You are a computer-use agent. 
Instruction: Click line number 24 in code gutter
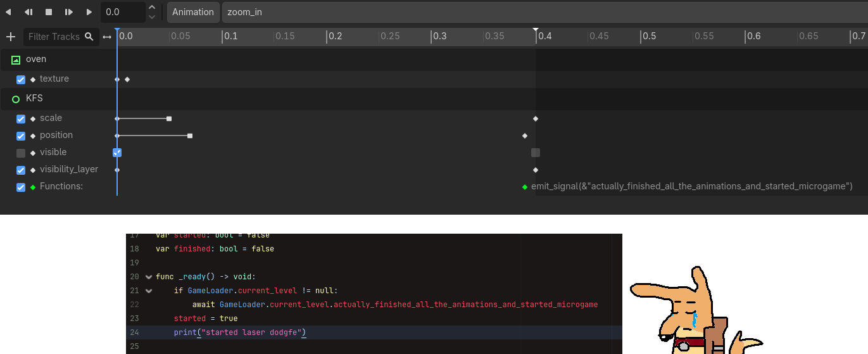[x=134, y=332]
